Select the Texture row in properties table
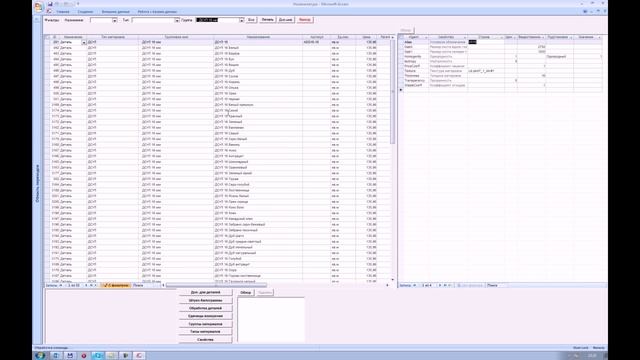 (500, 71)
